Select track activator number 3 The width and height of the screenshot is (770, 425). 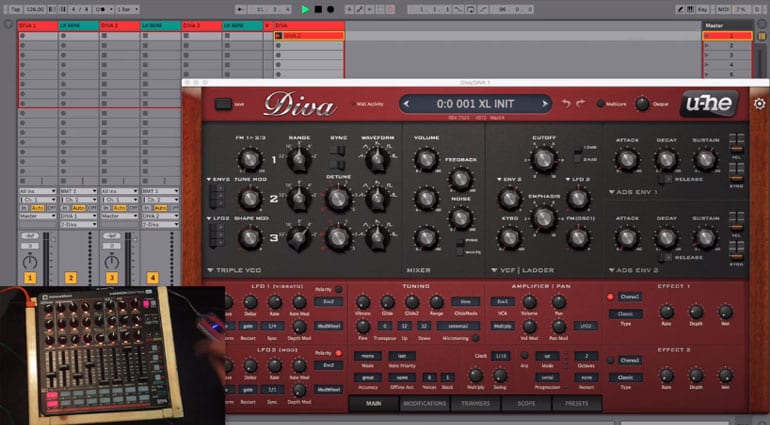point(111,278)
